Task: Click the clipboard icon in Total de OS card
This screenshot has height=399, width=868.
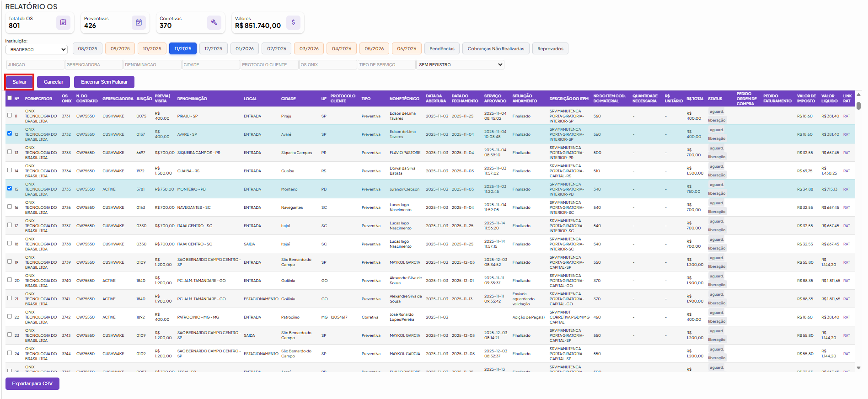Action: click(x=63, y=22)
